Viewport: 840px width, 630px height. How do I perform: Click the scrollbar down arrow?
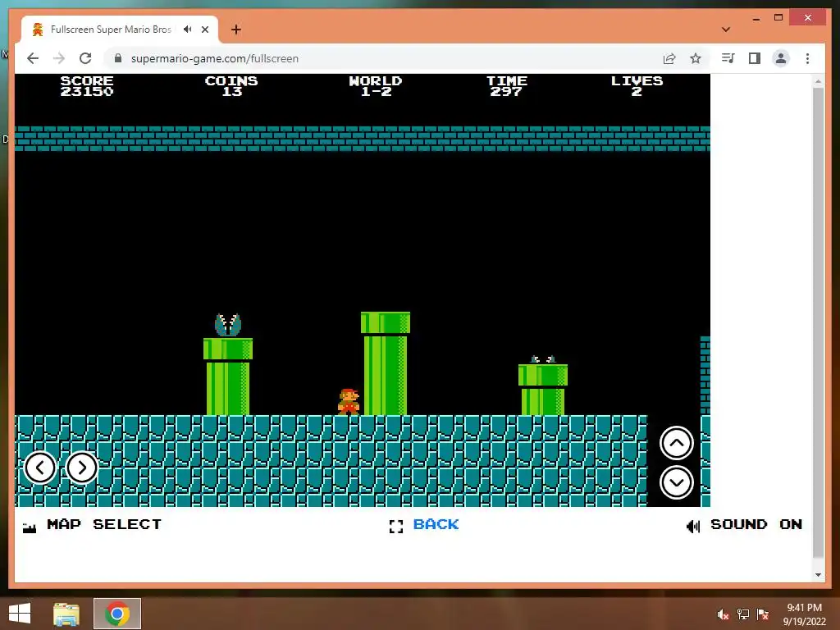818,575
